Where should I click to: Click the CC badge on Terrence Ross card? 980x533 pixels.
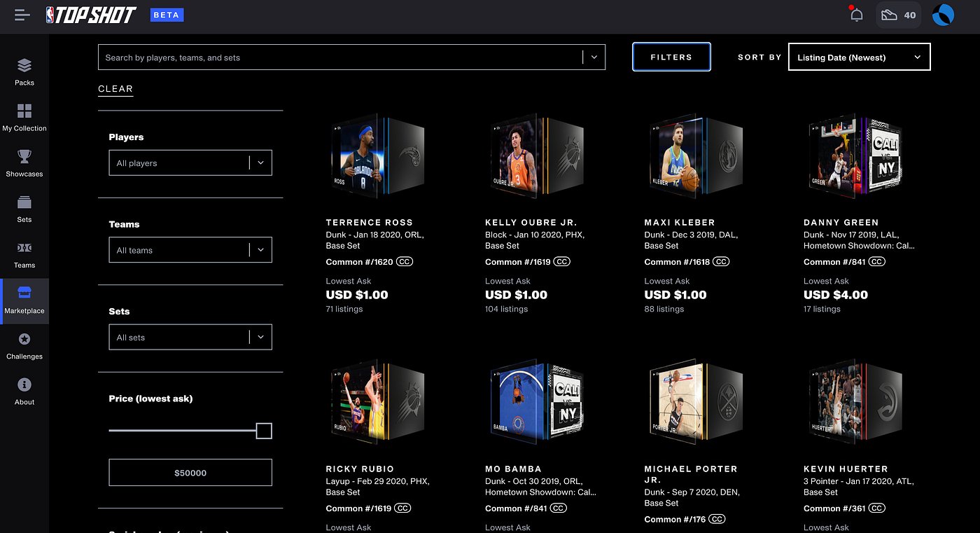point(404,262)
